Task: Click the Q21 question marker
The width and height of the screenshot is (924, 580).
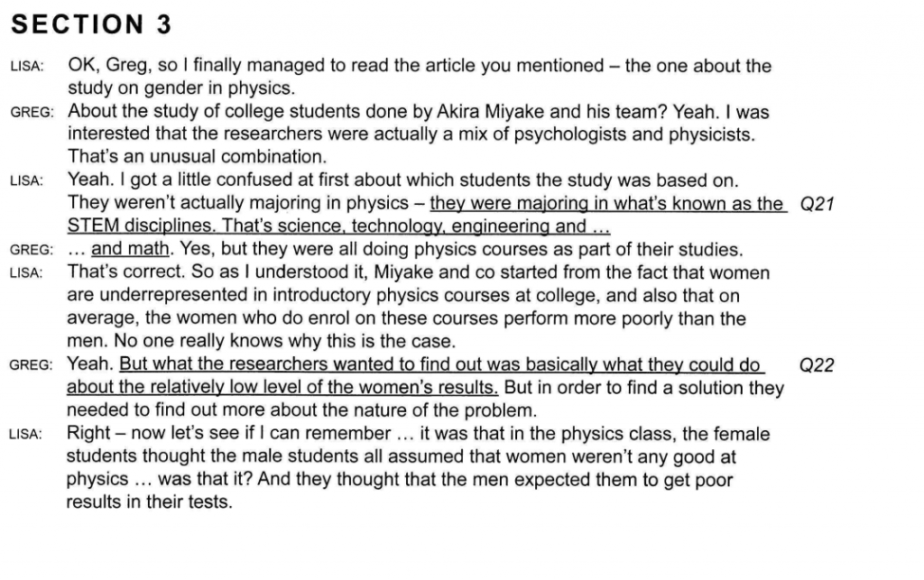Action: pyautogui.click(x=817, y=204)
